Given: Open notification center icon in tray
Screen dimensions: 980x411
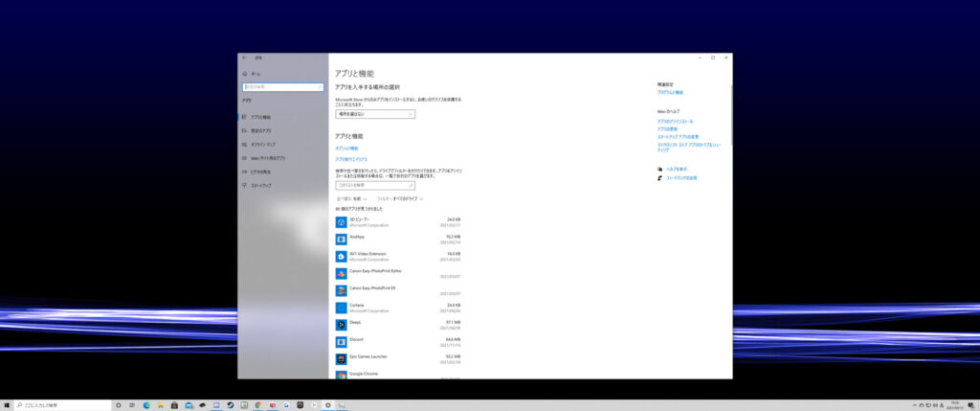Looking at the screenshot, I should pos(970,405).
